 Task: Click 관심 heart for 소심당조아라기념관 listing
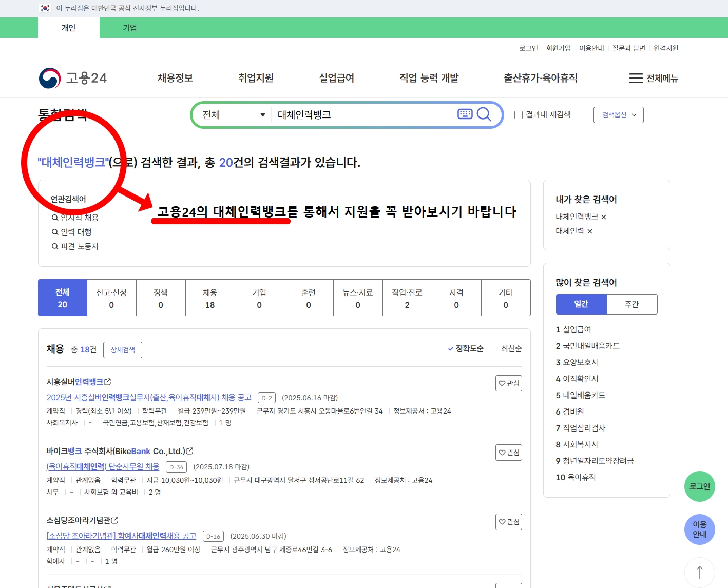(x=508, y=522)
